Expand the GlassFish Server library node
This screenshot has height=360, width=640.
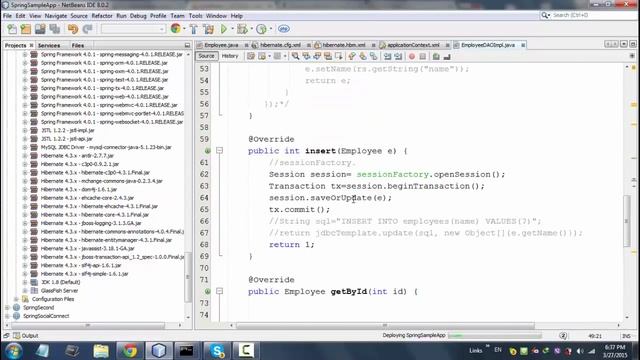[25, 291]
